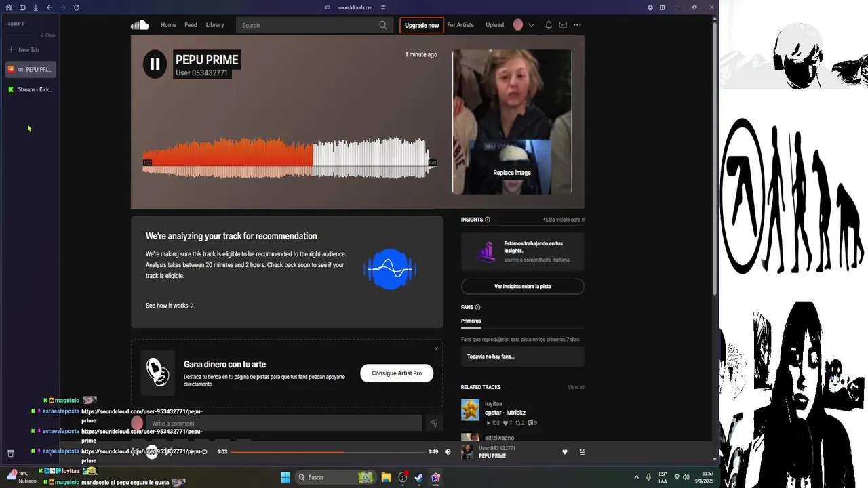
Task: Toggle the player volume speaker icon
Action: [x=448, y=452]
